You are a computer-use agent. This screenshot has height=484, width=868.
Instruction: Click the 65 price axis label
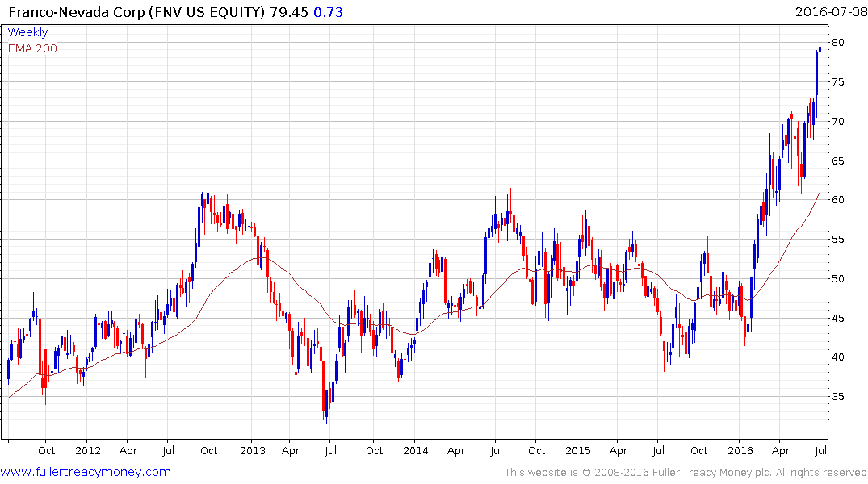pos(837,161)
